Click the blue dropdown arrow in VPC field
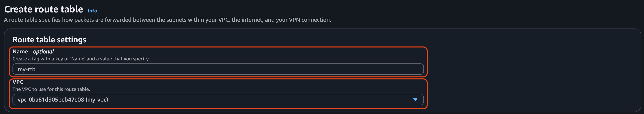Screen dimensions: 644x114 point(415,100)
